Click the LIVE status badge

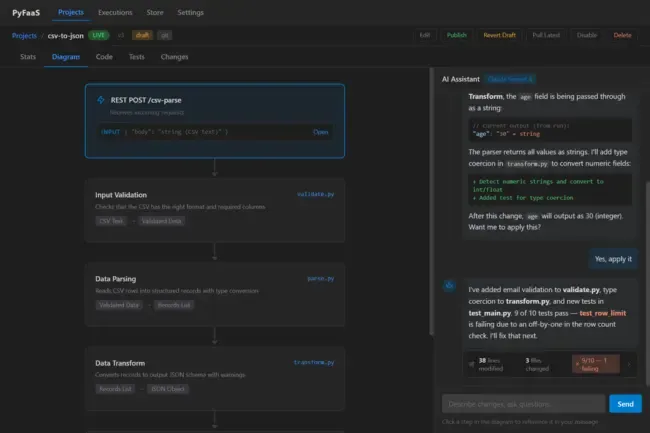100,35
